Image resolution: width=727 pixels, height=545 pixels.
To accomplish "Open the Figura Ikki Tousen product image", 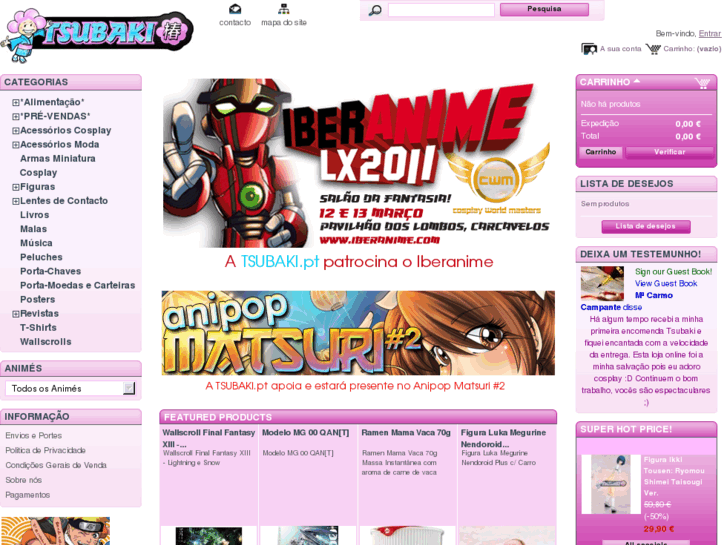I will pos(611,484).
